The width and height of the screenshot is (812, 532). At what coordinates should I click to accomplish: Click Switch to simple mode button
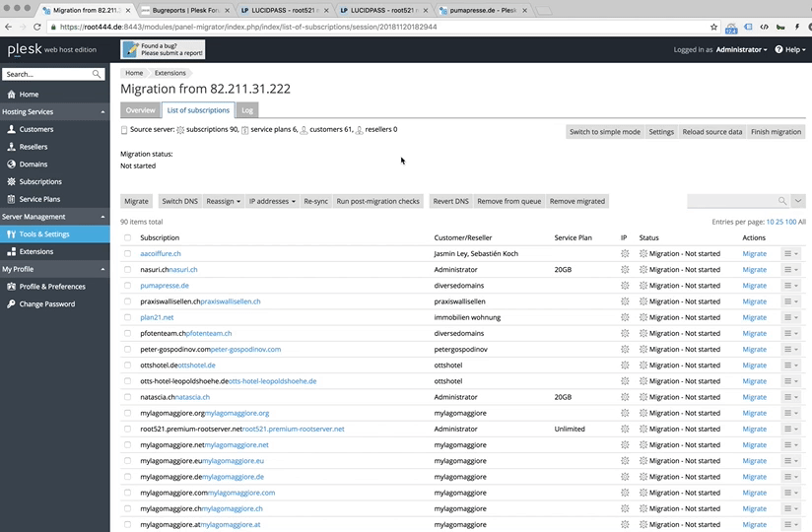click(x=605, y=132)
